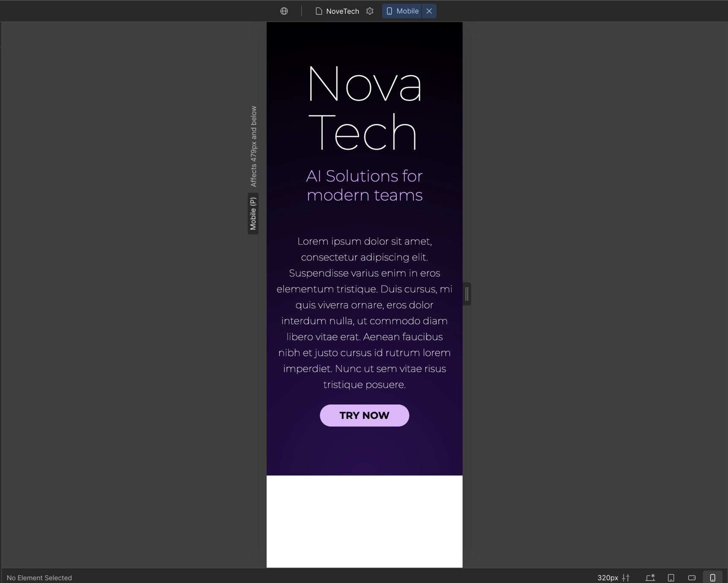Screen dimensions: 728x583
Task: Click the TRY NOW button
Action: click(x=364, y=415)
